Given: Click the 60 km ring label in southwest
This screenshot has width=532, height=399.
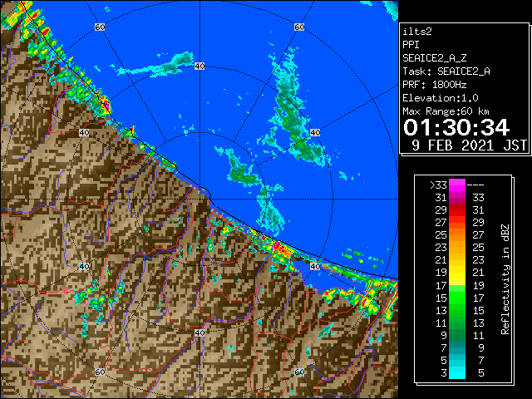Looking at the screenshot, I should 100,372.
